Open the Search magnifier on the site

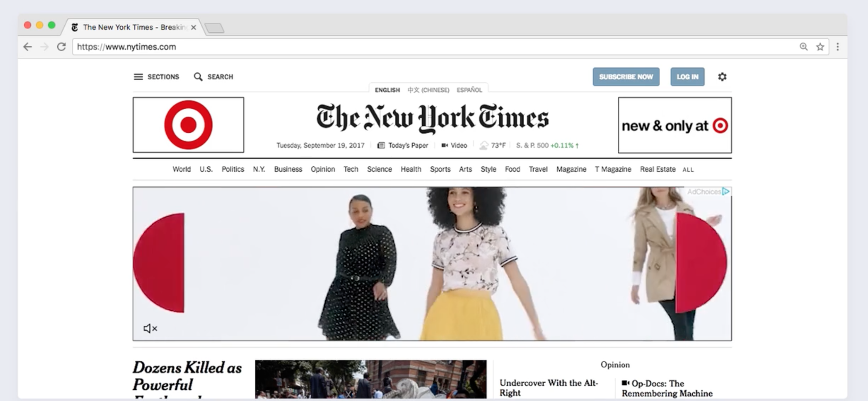point(214,77)
